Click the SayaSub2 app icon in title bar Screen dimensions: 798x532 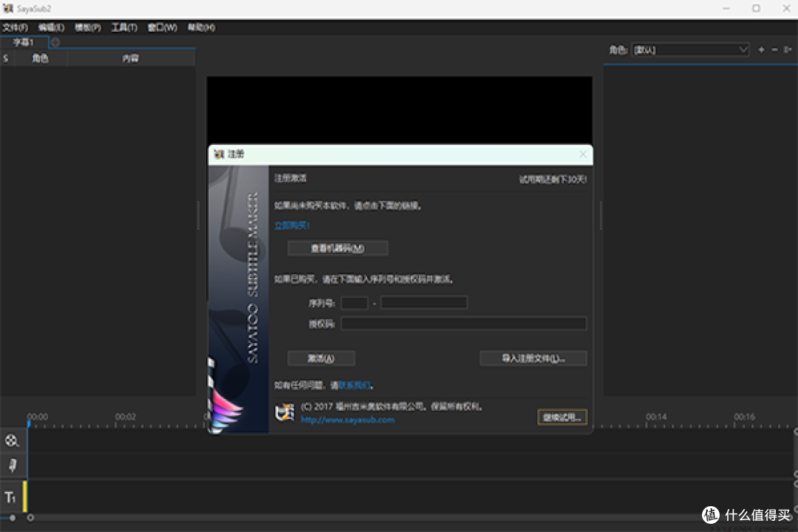click(8, 9)
